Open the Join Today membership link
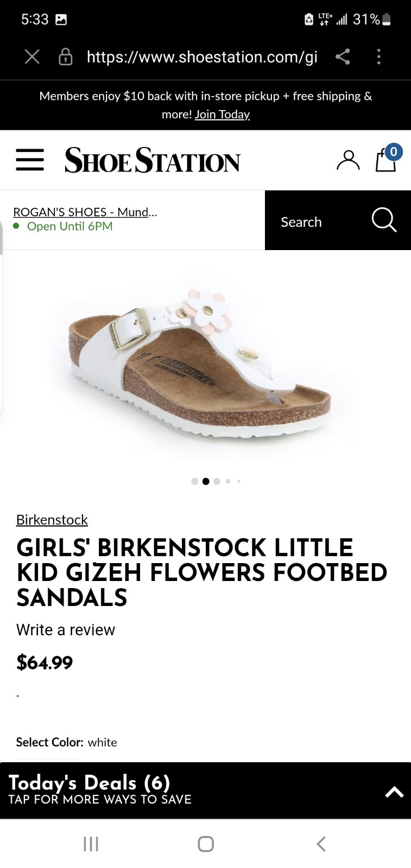The width and height of the screenshot is (411, 868). (x=222, y=114)
